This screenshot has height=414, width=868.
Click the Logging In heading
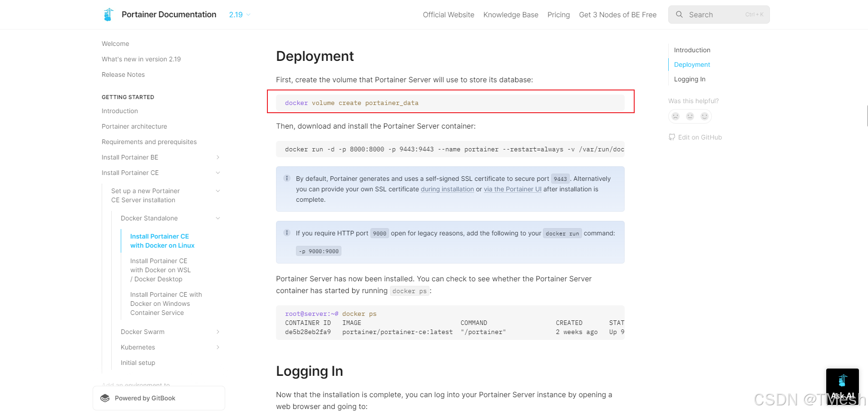[x=310, y=371]
